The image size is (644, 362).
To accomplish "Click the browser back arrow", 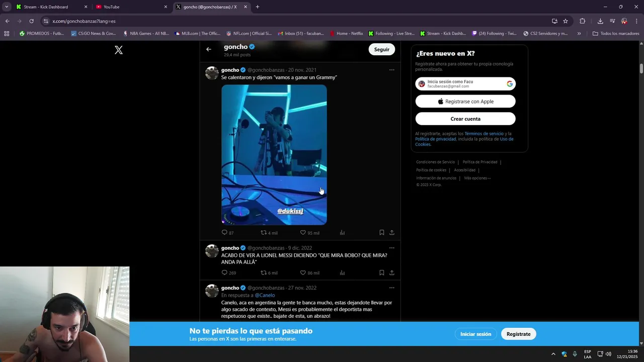I will [7, 21].
